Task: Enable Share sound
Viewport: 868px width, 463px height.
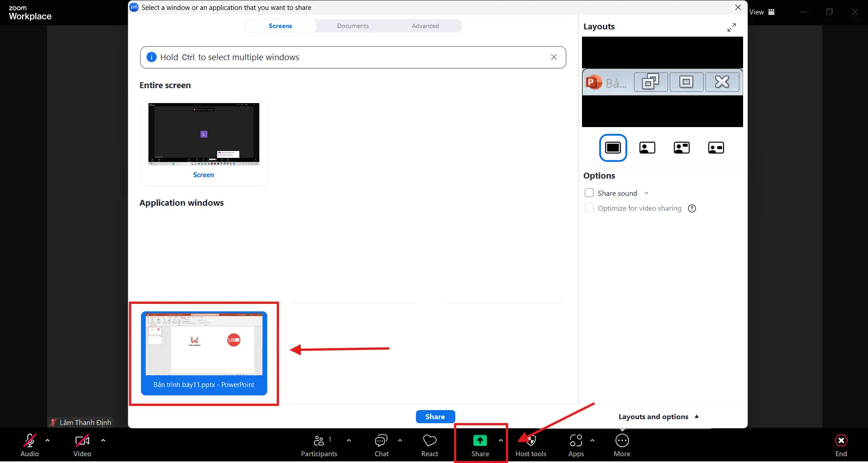Action: (x=589, y=192)
